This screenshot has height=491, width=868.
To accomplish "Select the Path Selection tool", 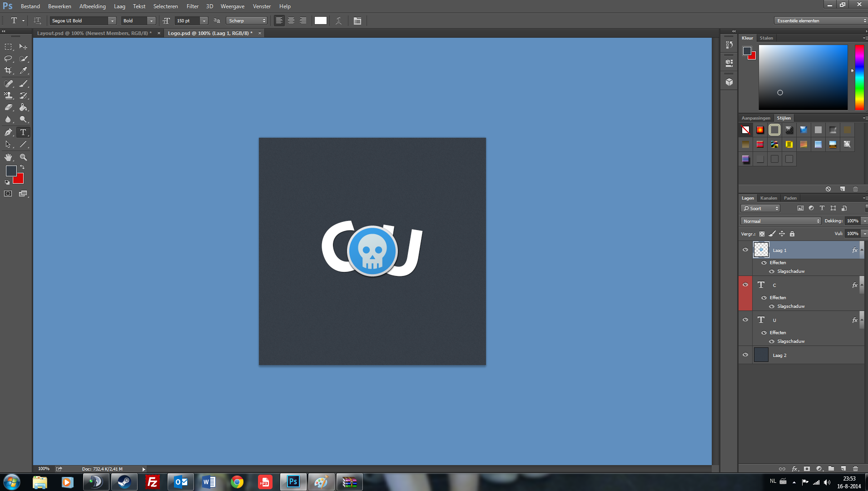I will tap(8, 144).
